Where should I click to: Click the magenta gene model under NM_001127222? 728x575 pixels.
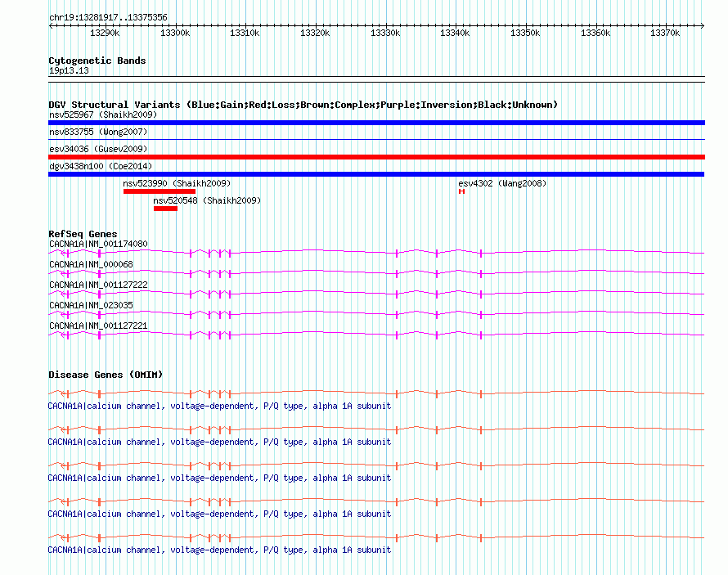[376, 294]
